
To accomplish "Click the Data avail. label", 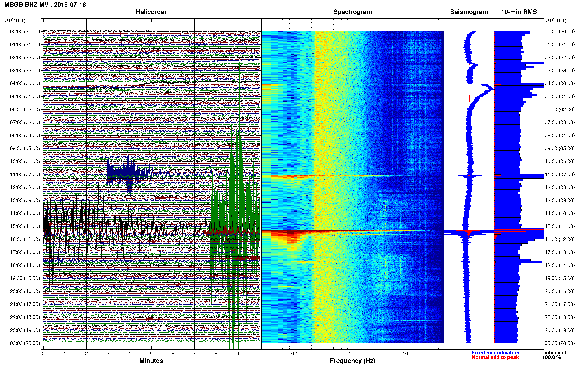I will point(555,353).
